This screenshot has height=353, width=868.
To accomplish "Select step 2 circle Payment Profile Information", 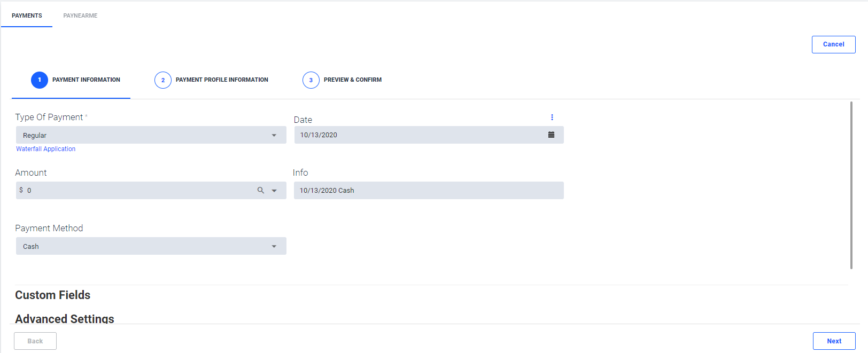I will (163, 80).
